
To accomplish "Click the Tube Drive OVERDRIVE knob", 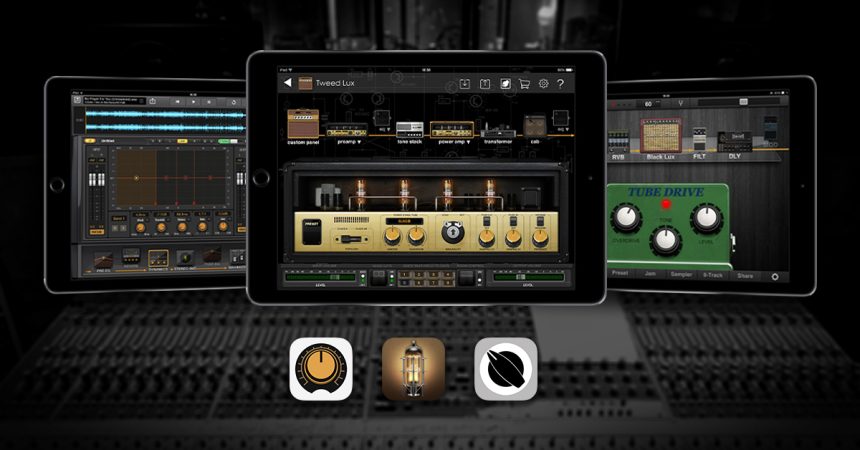I will pyautogui.click(x=628, y=218).
